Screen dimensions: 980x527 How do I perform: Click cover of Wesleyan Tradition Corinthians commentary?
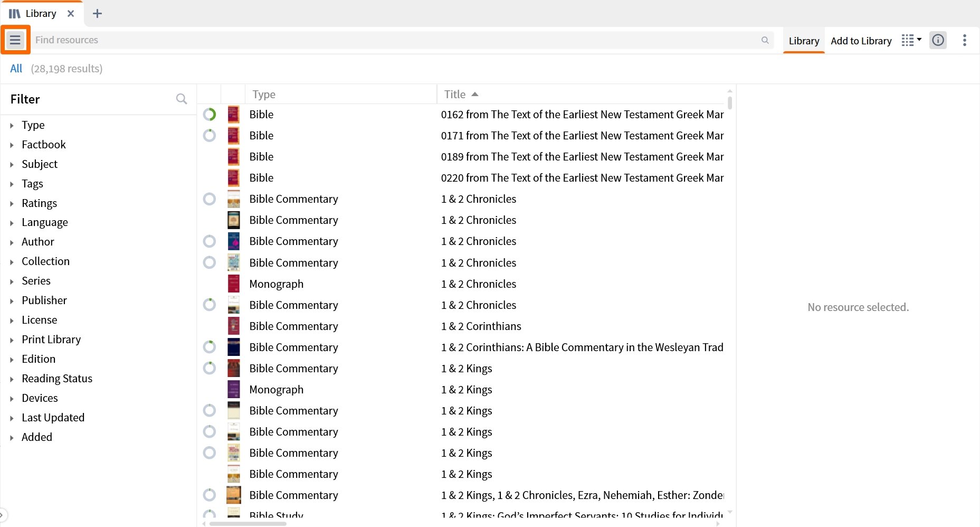tap(233, 347)
